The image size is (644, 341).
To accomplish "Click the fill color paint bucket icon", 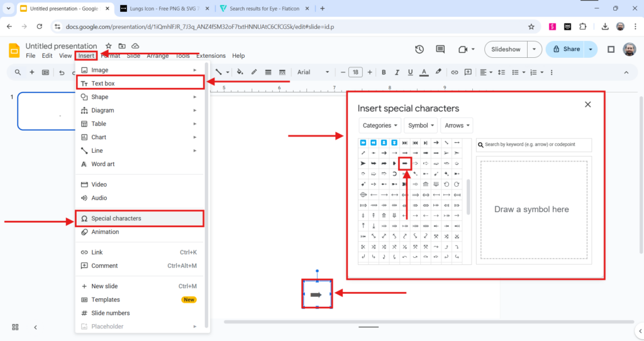I will point(240,72).
